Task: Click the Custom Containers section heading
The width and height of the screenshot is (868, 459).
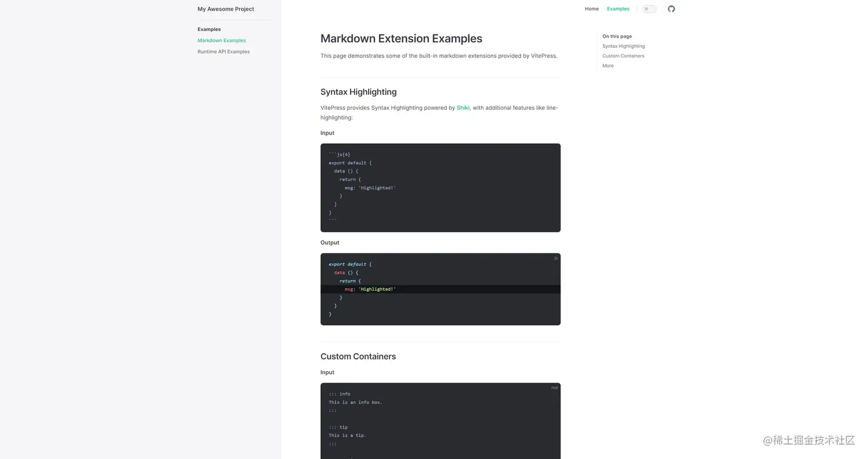Action: click(x=358, y=356)
